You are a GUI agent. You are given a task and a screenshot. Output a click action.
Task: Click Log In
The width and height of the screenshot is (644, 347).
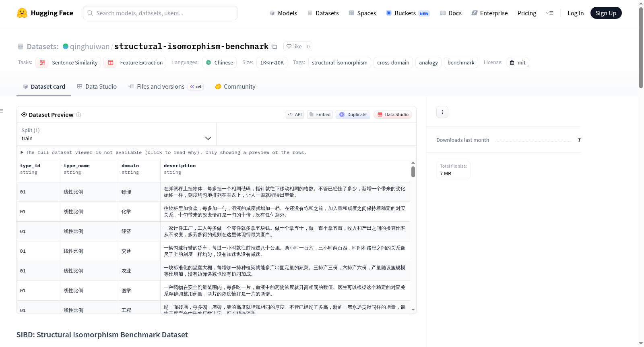coord(576,13)
